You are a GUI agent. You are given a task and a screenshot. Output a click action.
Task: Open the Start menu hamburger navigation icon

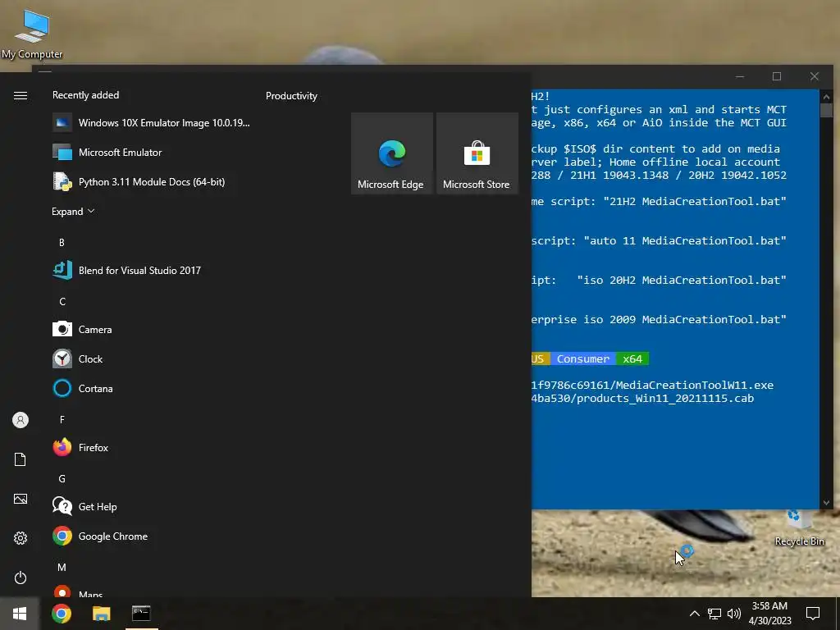click(x=21, y=95)
